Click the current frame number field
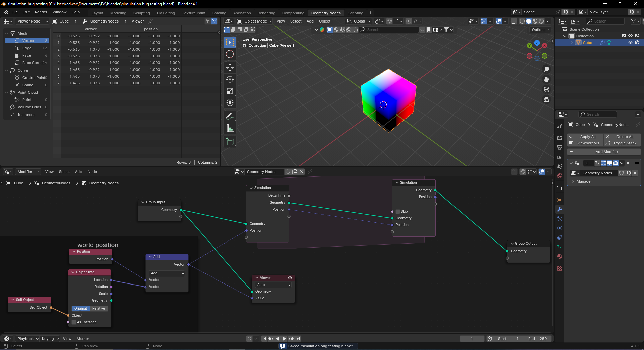 (x=472, y=339)
